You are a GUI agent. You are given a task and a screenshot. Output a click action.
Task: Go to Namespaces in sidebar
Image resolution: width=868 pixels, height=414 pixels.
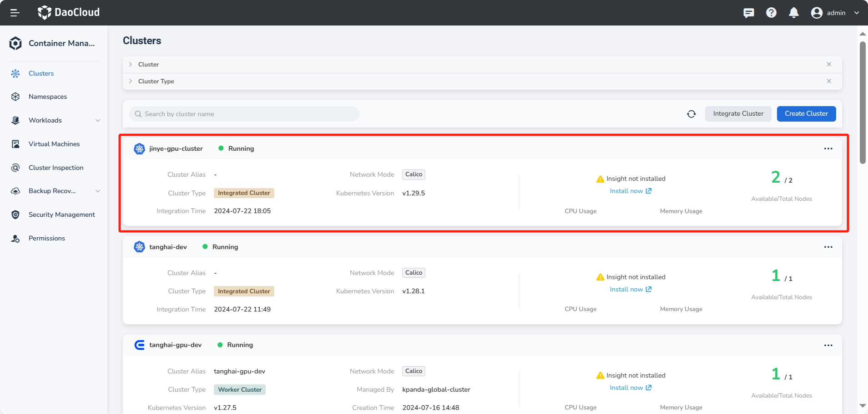pos(48,97)
